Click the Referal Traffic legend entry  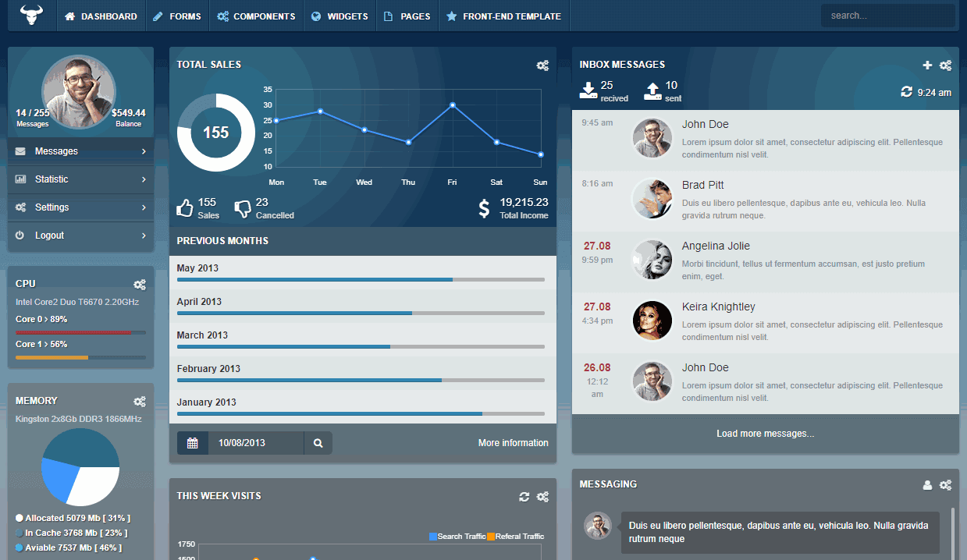515,537
